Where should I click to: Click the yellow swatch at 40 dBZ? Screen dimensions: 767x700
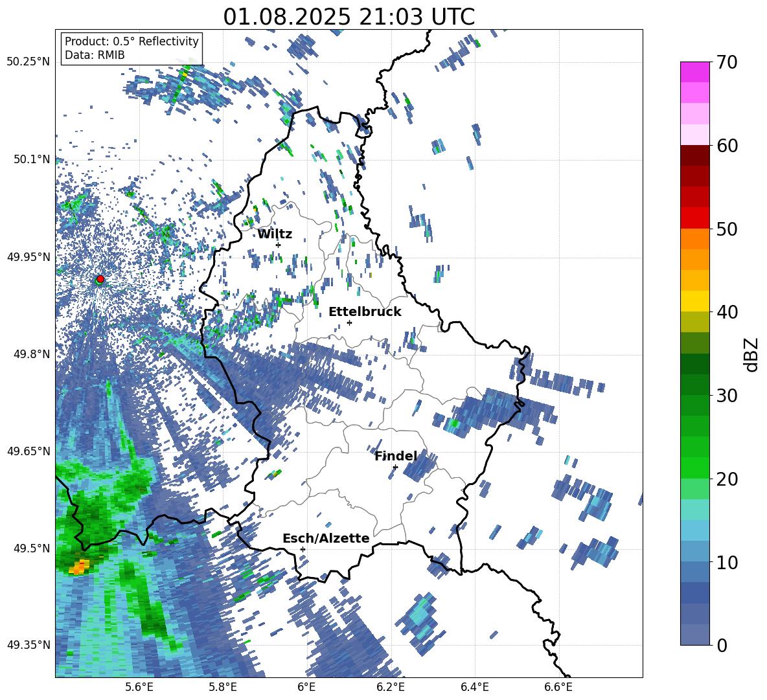coord(694,301)
